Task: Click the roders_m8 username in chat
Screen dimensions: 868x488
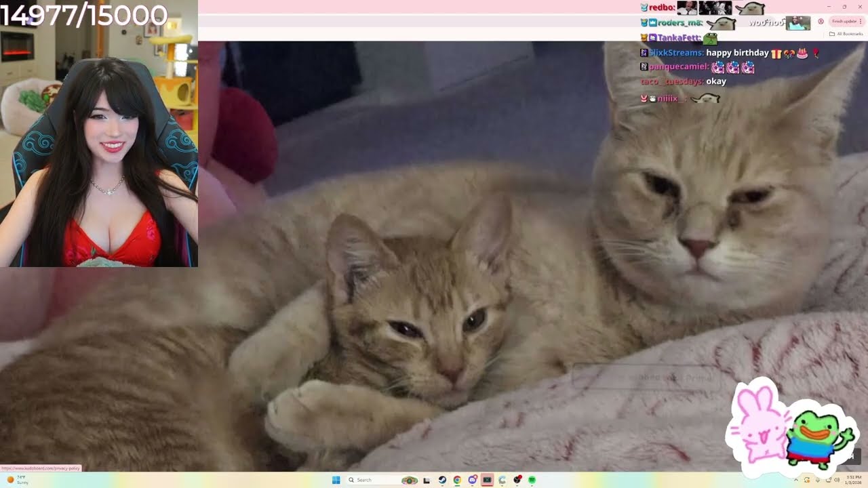Action: point(679,22)
